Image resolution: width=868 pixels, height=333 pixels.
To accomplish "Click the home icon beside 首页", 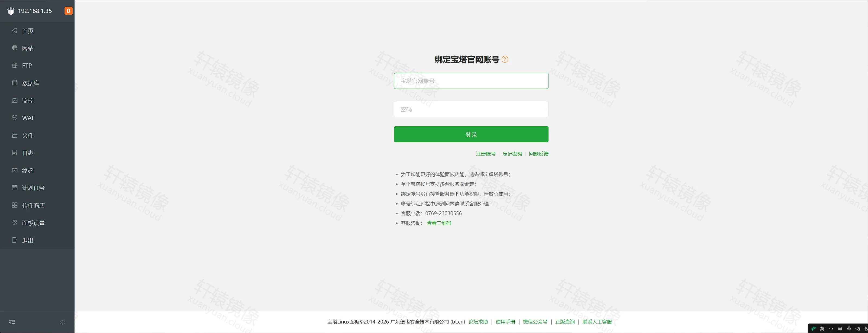I will pos(14,30).
